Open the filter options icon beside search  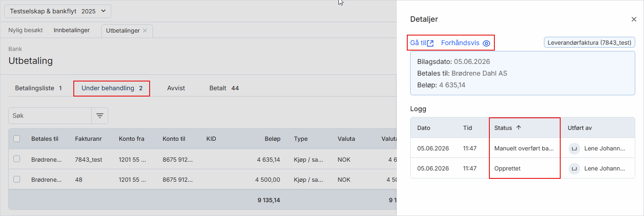(x=100, y=116)
